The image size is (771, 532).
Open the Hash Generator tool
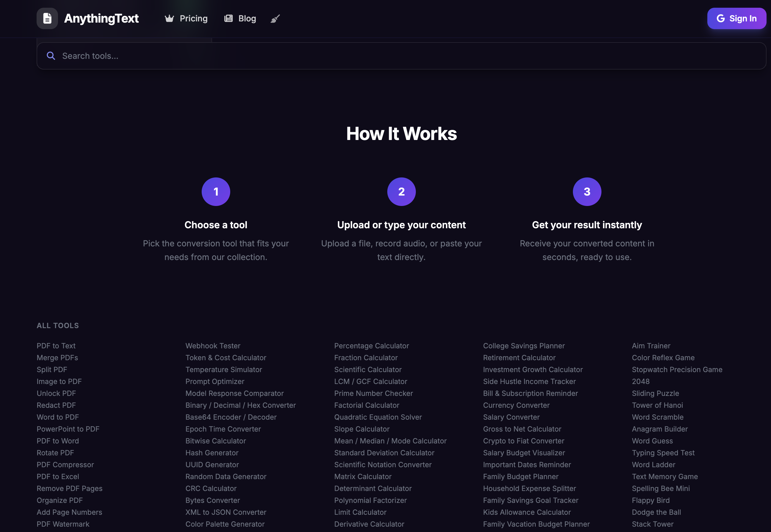211,453
